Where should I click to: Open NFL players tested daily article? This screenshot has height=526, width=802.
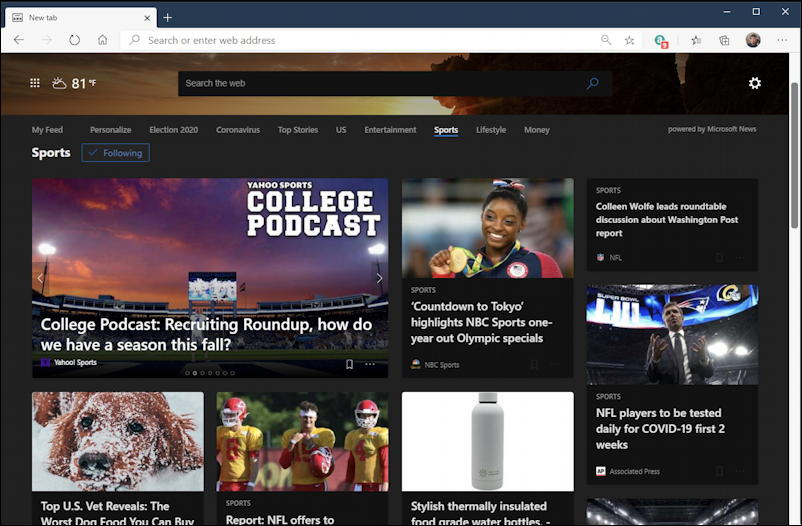(660, 429)
